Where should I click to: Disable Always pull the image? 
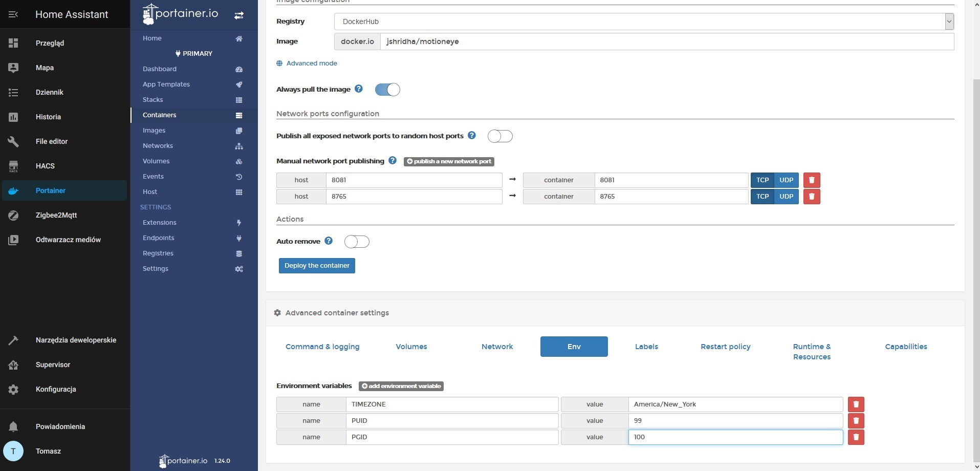[x=387, y=89]
